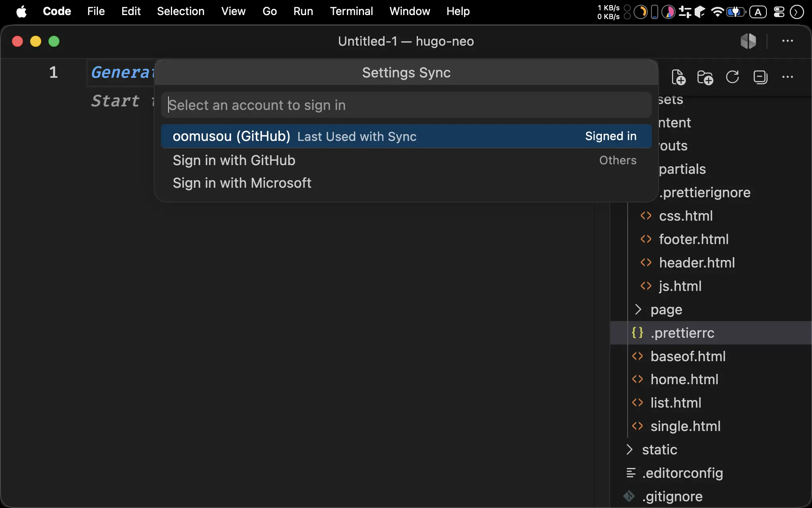Click the network speed monitor in menu bar
The width and height of the screenshot is (812, 508).
608,12
